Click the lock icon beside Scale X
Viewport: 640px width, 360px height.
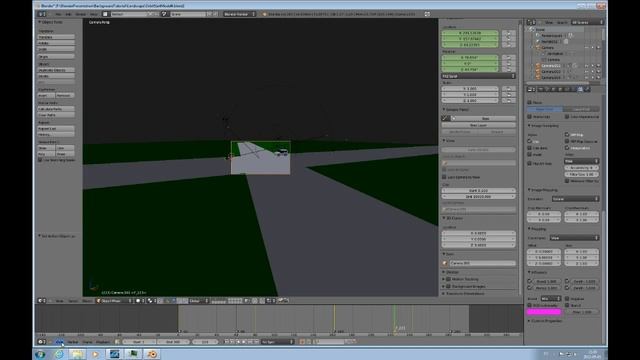tap(509, 89)
